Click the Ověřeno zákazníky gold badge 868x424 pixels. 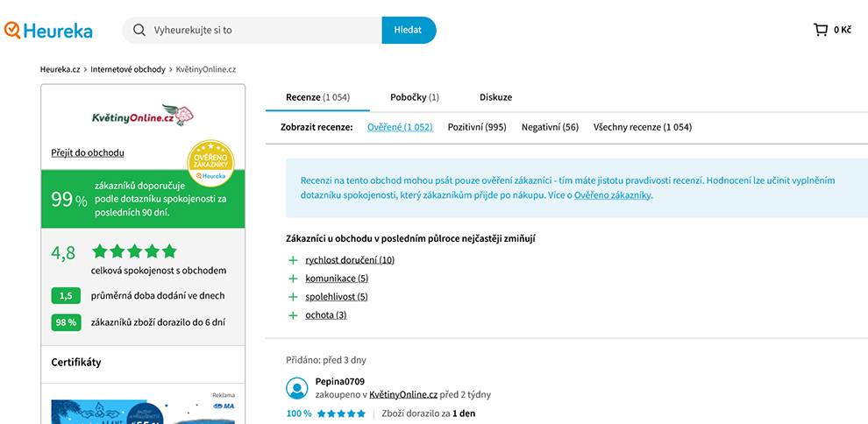[210, 163]
